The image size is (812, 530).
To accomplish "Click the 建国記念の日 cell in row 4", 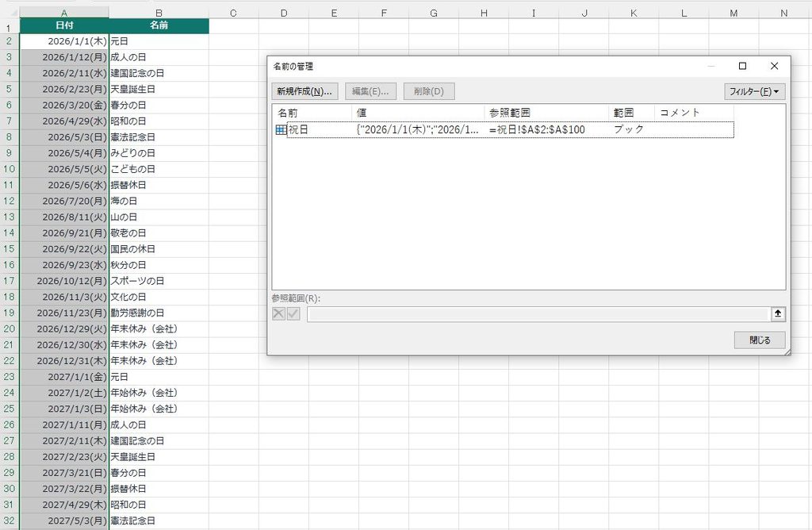I will click(159, 74).
